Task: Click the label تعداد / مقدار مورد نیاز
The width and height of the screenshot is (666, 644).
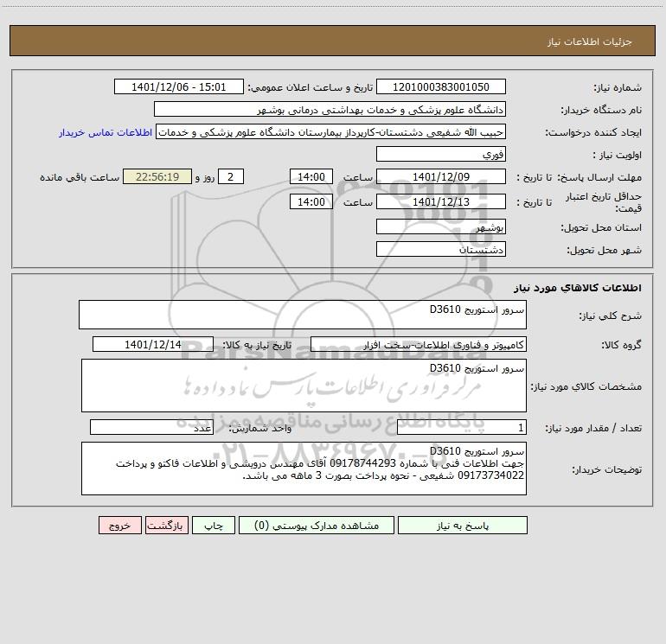Action: (x=593, y=429)
